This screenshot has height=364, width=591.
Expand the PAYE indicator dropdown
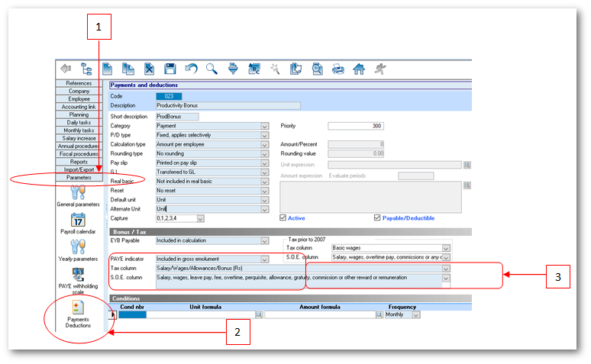[x=265, y=259]
